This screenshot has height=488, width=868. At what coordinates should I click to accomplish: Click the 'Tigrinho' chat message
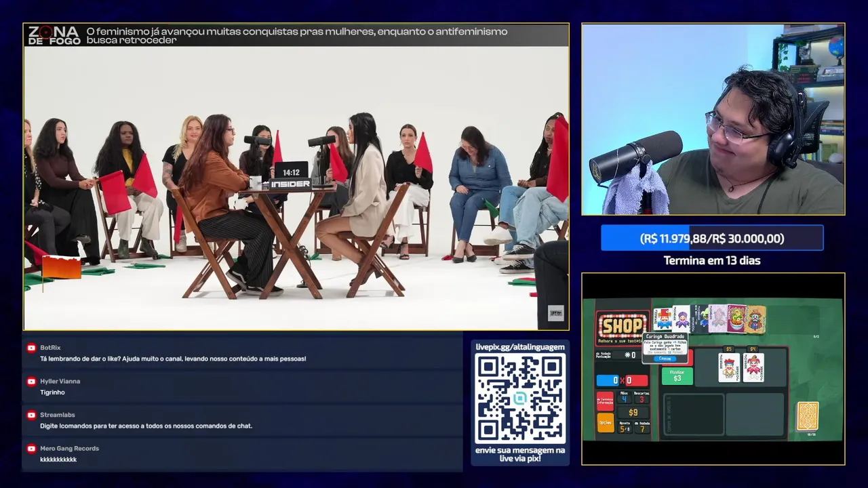pos(52,392)
